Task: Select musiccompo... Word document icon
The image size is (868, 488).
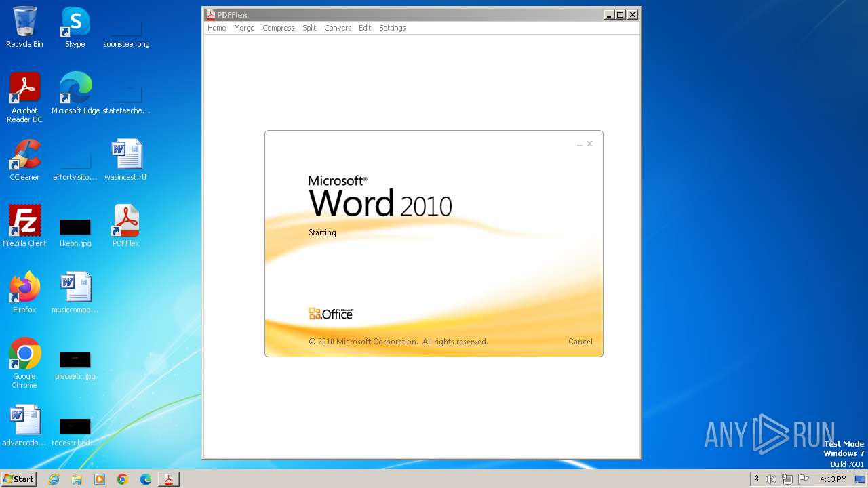Action: click(x=75, y=292)
